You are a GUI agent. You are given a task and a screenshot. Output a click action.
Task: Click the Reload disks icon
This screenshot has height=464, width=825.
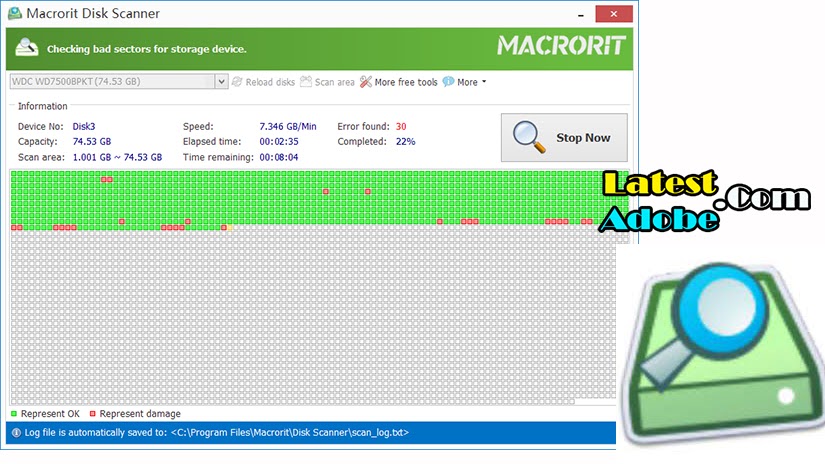coord(237,82)
